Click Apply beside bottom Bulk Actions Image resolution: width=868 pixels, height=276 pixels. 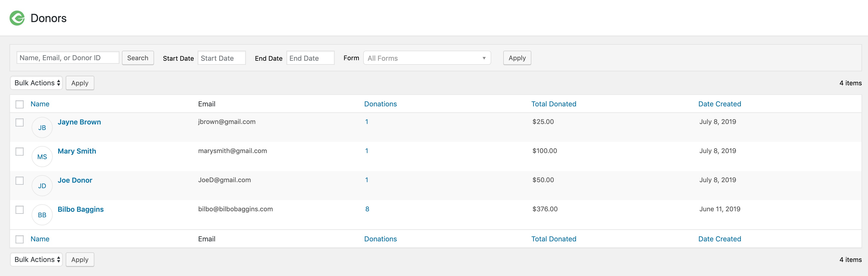[x=80, y=259]
